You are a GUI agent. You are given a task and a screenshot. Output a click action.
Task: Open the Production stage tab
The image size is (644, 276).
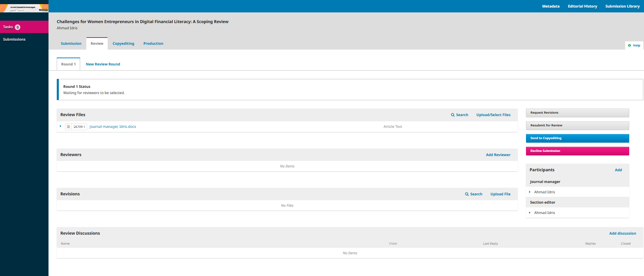point(153,44)
